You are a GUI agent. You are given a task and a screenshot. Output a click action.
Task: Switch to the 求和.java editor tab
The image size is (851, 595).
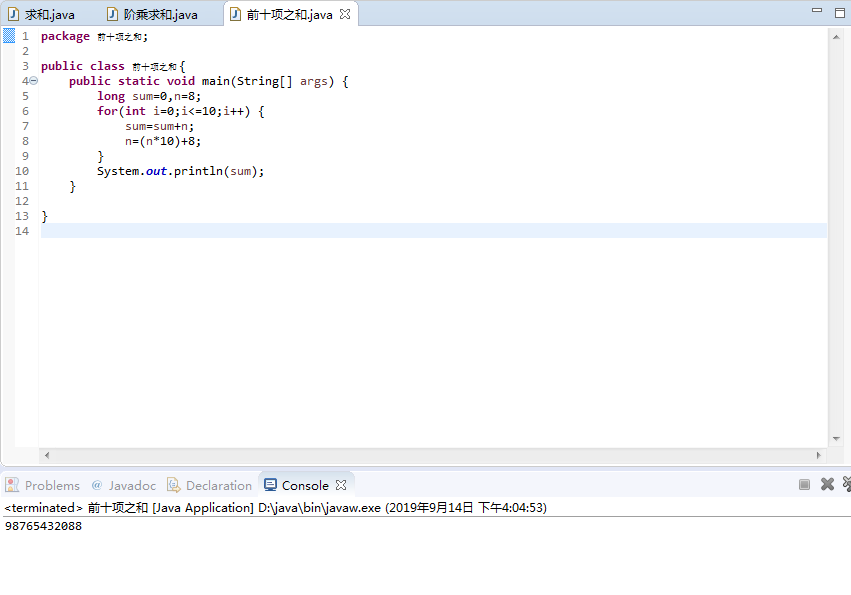coord(42,15)
